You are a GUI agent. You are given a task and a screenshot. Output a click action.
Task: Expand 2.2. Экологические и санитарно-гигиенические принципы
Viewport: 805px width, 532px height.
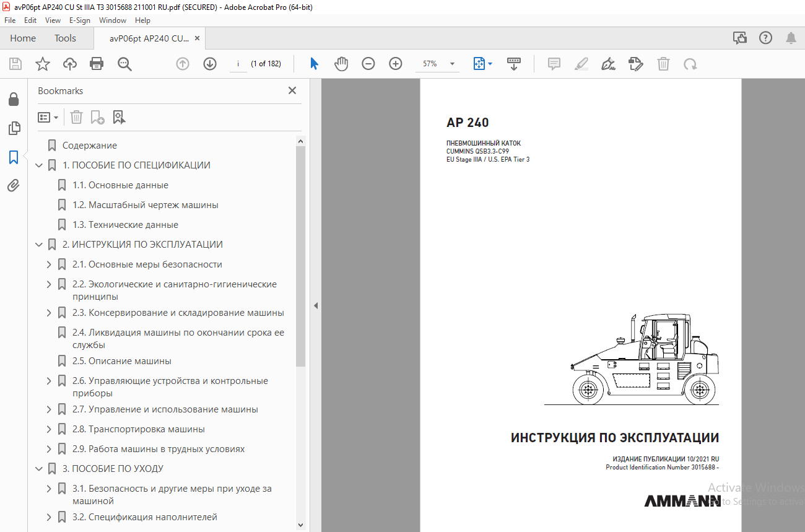pyautogui.click(x=50, y=284)
